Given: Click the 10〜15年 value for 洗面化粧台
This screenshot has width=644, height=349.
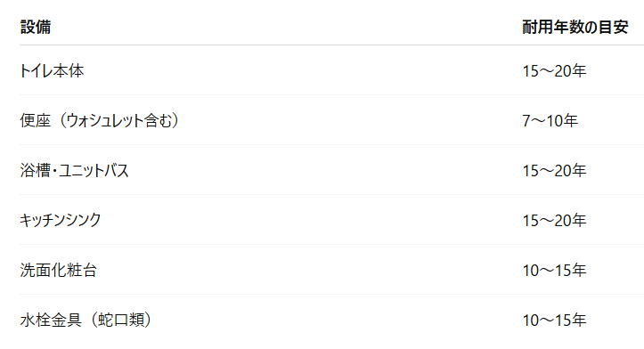Looking at the screenshot, I should point(554,270).
